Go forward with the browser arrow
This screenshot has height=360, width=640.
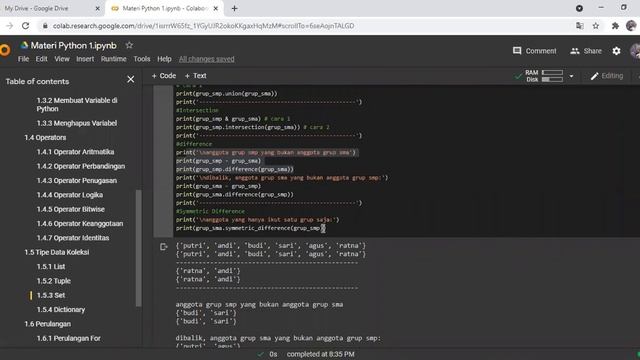click(9, 26)
